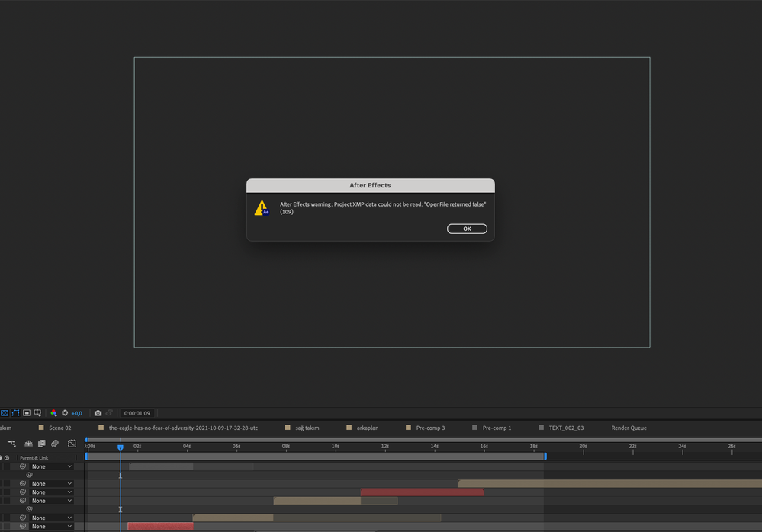This screenshot has height=532, width=762.
Task: Click the blue current time indicator handle
Action: (x=121, y=447)
